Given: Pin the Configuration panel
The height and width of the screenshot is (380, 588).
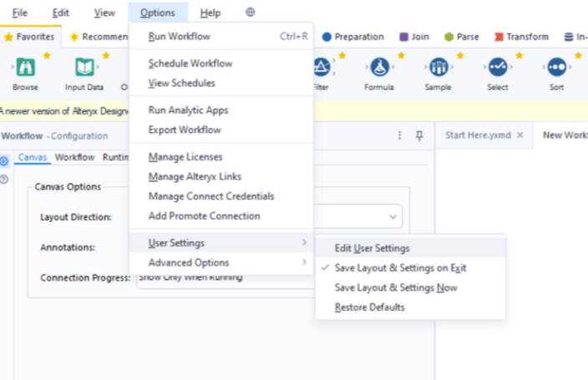Looking at the screenshot, I should 419,135.
